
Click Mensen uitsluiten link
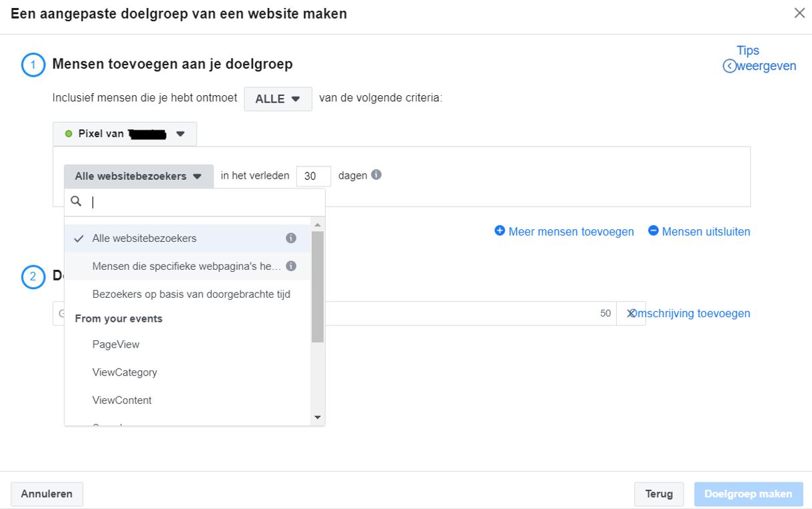tap(706, 232)
